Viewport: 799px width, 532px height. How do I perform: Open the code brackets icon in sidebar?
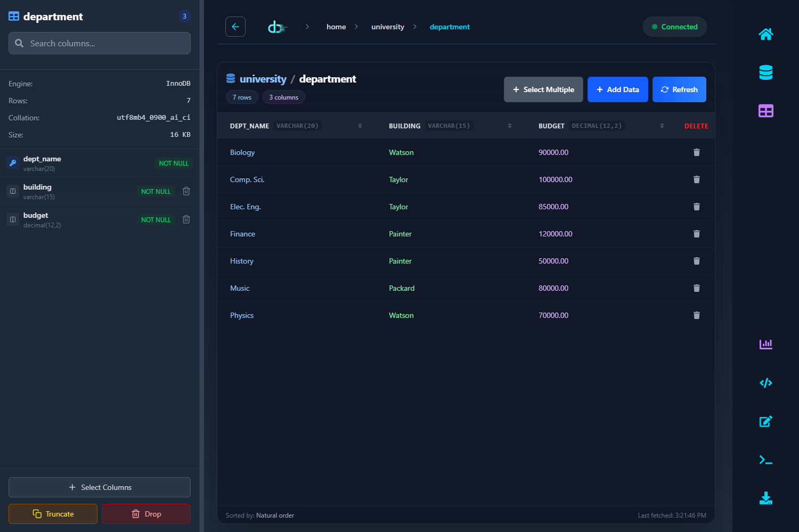click(x=766, y=383)
